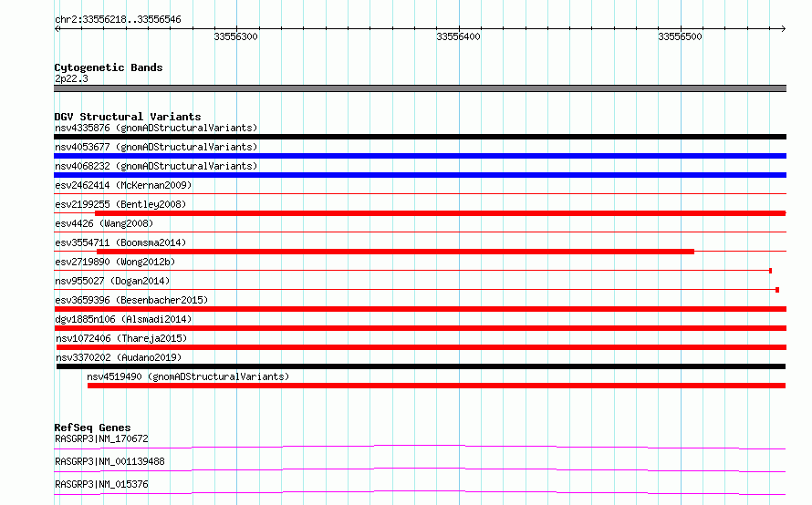Click the 33556400 ruler position label
The height and width of the screenshot is (505, 812).
point(458,36)
